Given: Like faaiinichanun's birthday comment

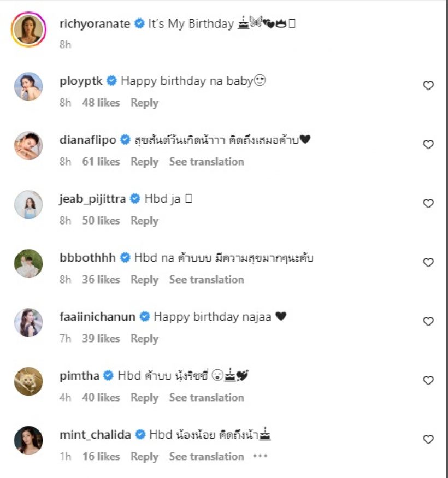Looking at the screenshot, I should tap(428, 322).
